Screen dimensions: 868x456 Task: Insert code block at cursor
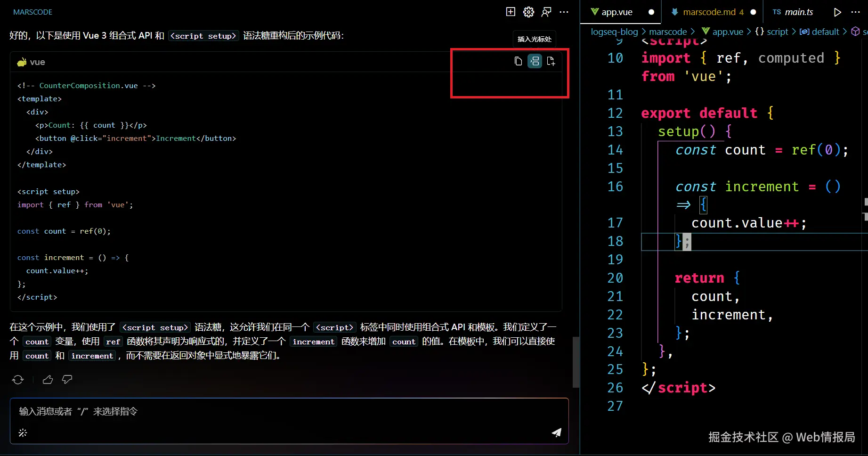point(535,61)
